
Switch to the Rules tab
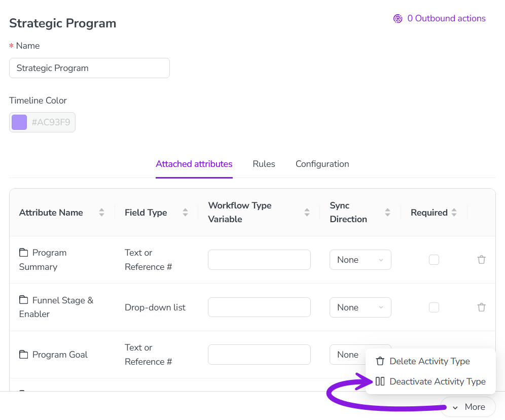coord(264,164)
